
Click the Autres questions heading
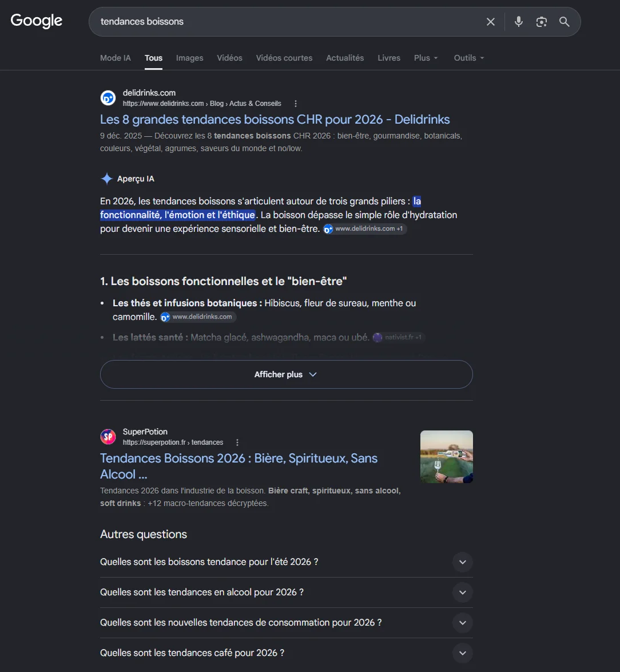tap(144, 534)
